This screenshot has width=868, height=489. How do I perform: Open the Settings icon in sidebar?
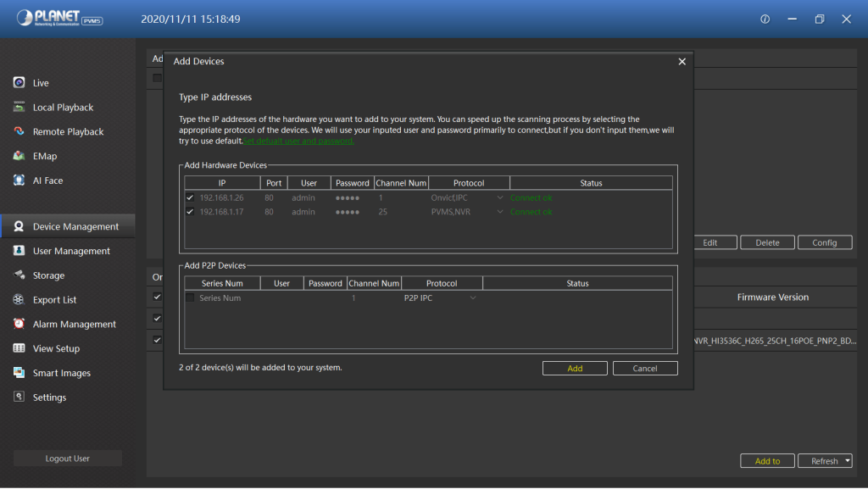[x=19, y=397]
